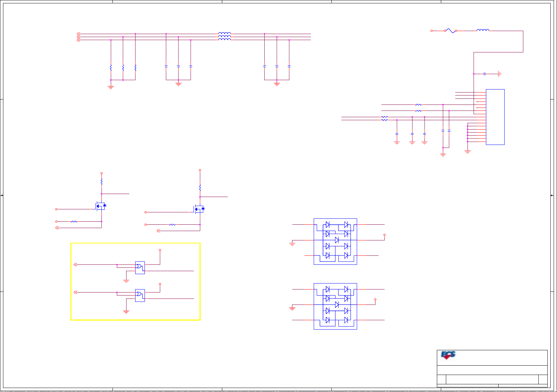Select the ground symbol under the three top-left resistors
Viewport: 557px width, 392px height.
[111, 87]
